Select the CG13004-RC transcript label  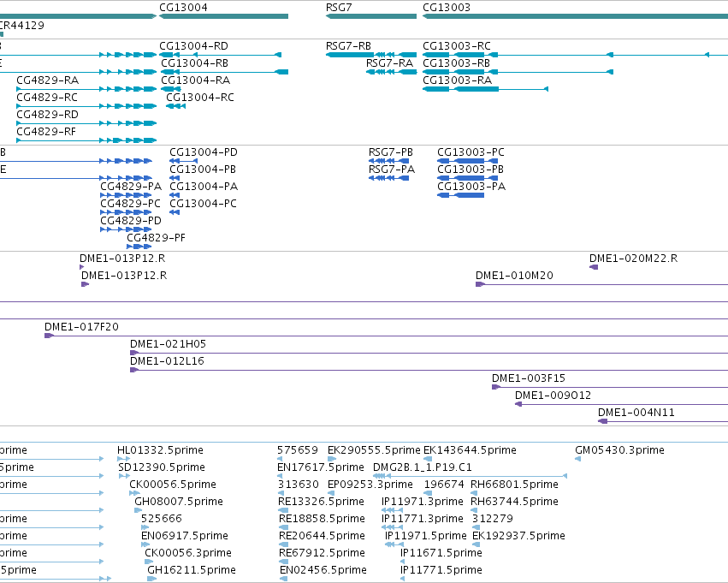[x=200, y=98]
